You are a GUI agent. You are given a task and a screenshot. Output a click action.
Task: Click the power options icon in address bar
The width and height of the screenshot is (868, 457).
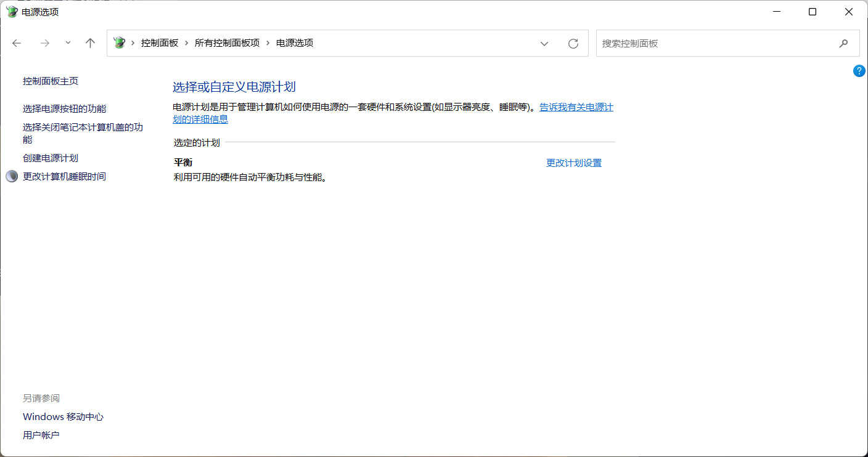pos(119,43)
